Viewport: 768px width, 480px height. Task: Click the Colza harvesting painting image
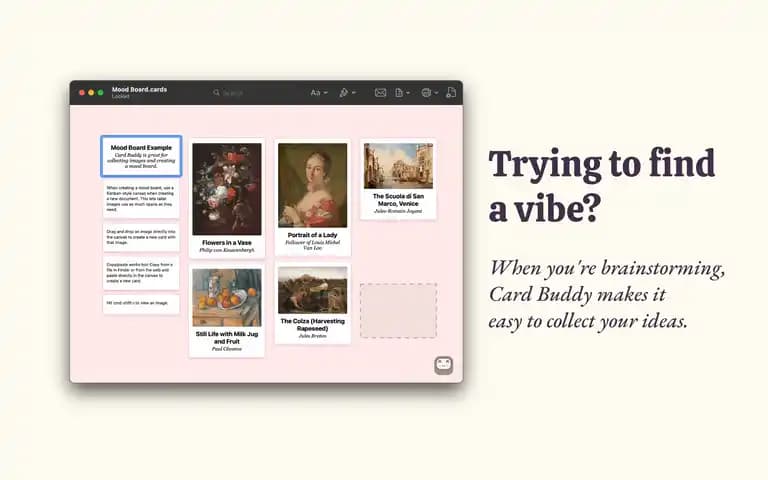(x=312, y=290)
